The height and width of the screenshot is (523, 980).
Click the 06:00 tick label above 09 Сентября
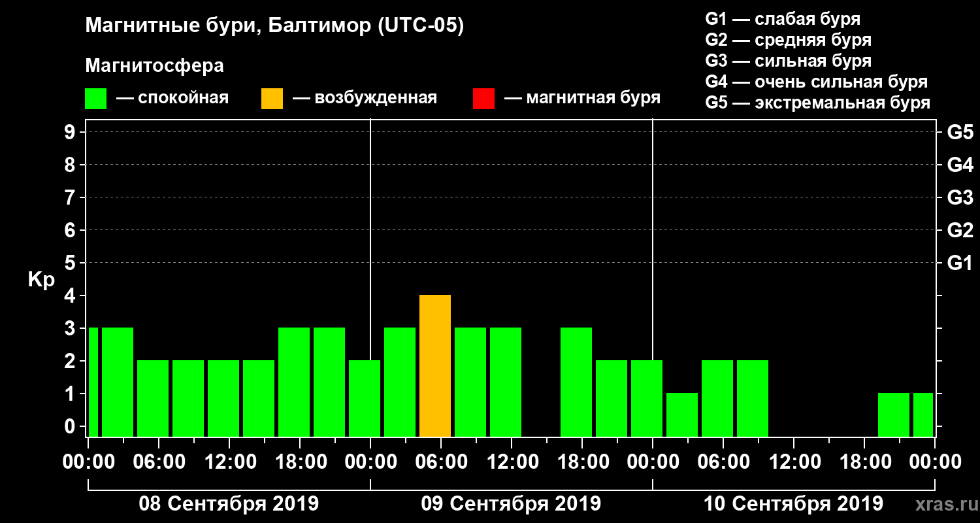pyautogui.click(x=441, y=462)
